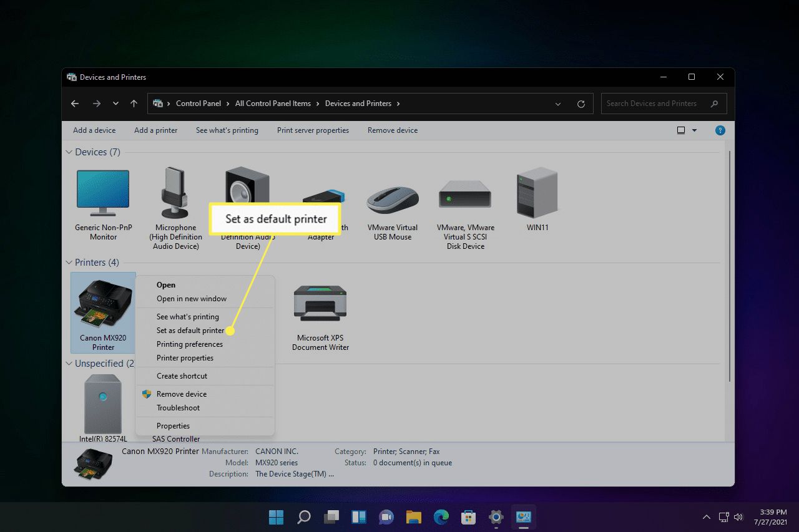The width and height of the screenshot is (799, 532).
Task: Click the Control Panel taskbar icon
Action: pos(523,517)
